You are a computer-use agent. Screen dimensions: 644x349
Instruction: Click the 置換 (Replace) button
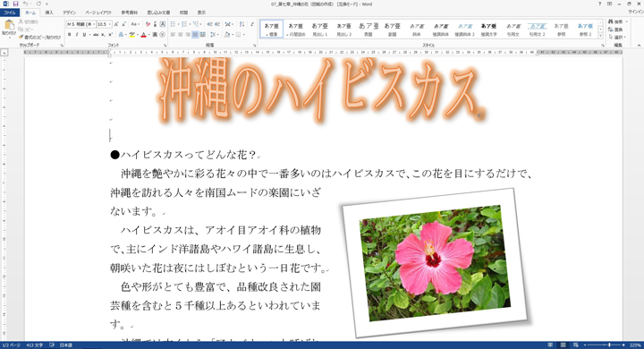click(x=615, y=30)
